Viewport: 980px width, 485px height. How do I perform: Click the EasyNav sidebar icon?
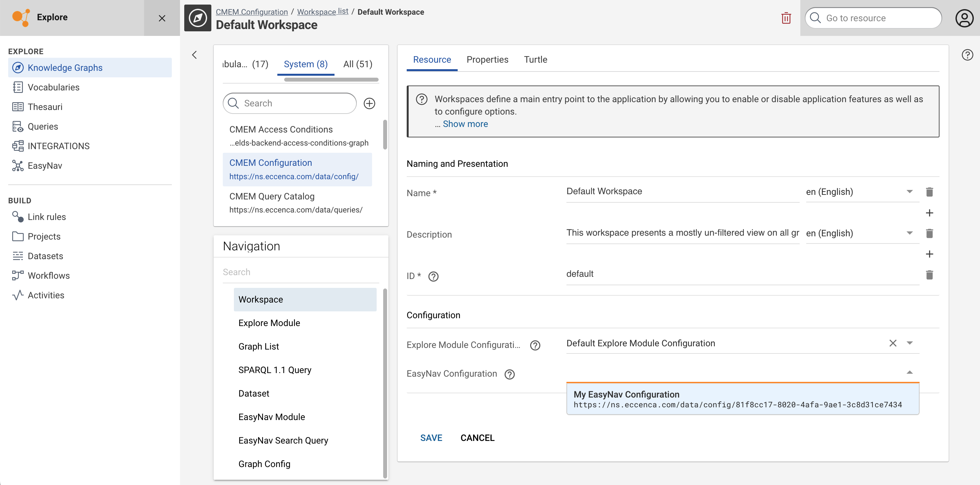pyautogui.click(x=17, y=165)
